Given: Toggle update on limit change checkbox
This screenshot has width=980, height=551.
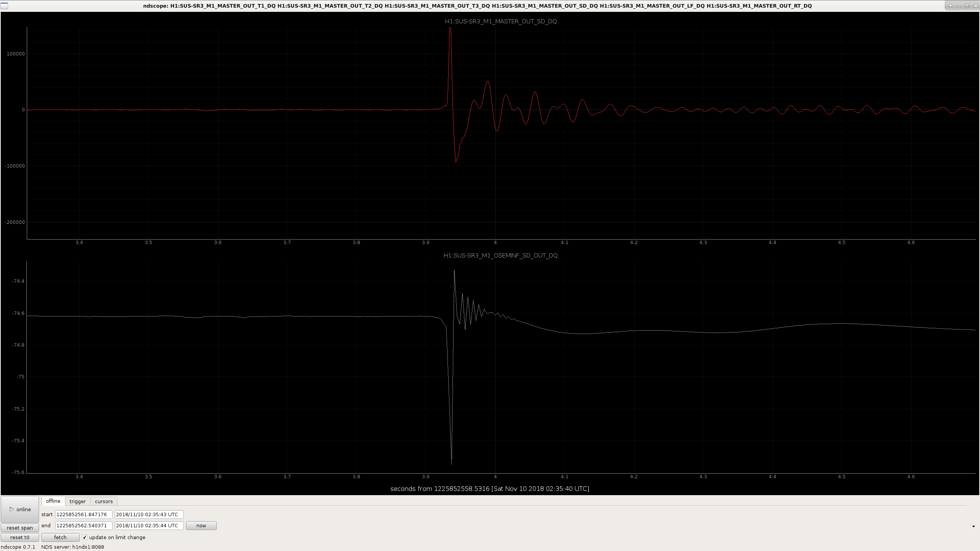Looking at the screenshot, I should tap(85, 537).
